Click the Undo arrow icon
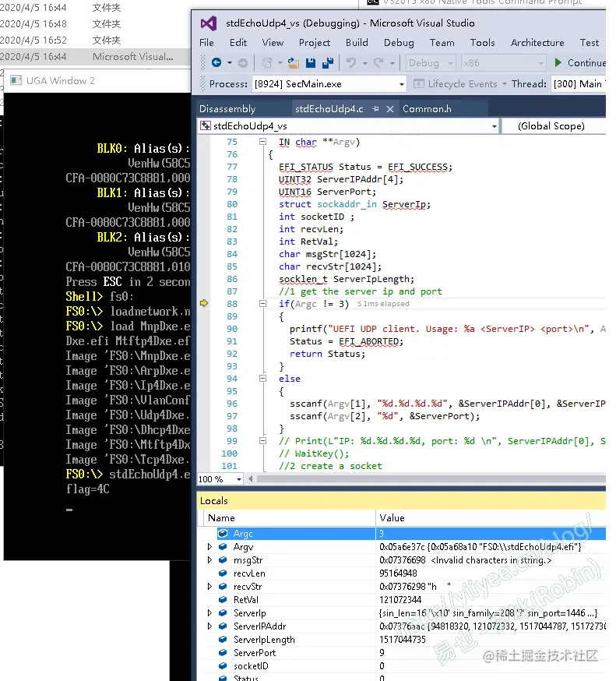 point(351,63)
